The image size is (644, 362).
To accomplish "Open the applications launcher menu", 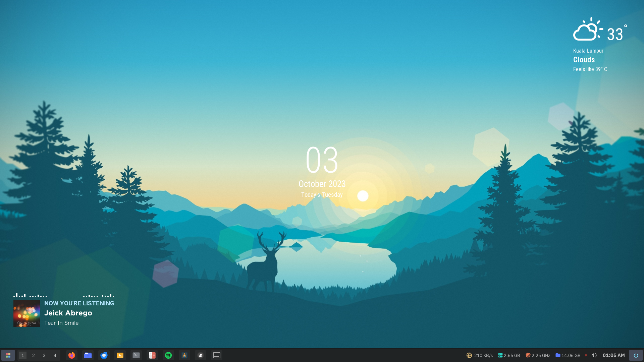I will pyautogui.click(x=8, y=355).
